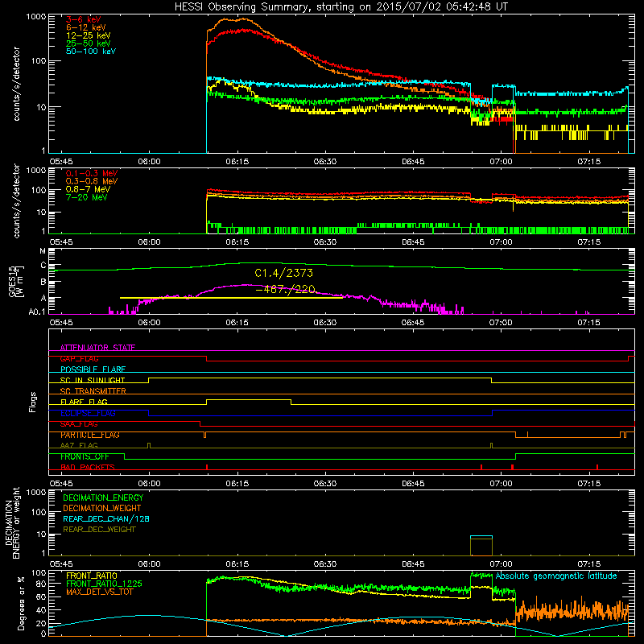Click the 25-50 keV legend entry
The height and width of the screenshot is (644, 644).
click(89, 43)
